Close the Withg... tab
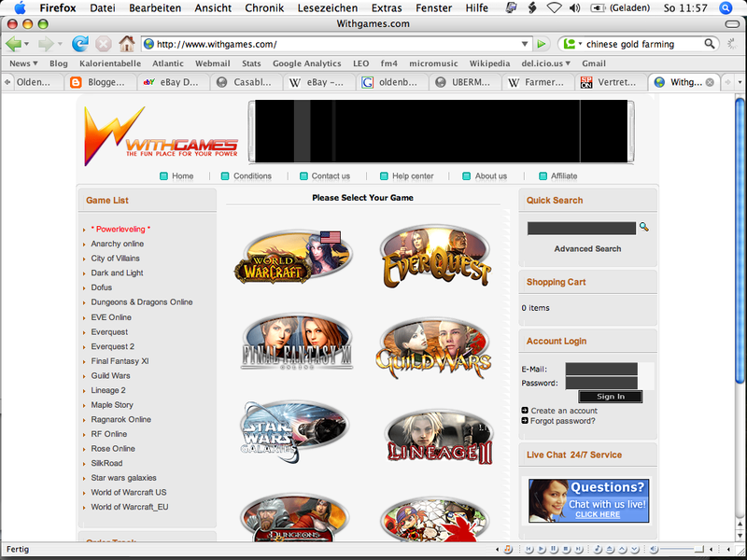Screen dimensions: 747x560 tap(710, 82)
